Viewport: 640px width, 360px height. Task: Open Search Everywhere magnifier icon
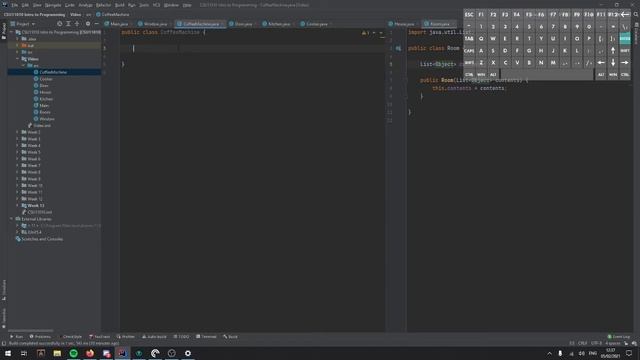click(636, 14)
